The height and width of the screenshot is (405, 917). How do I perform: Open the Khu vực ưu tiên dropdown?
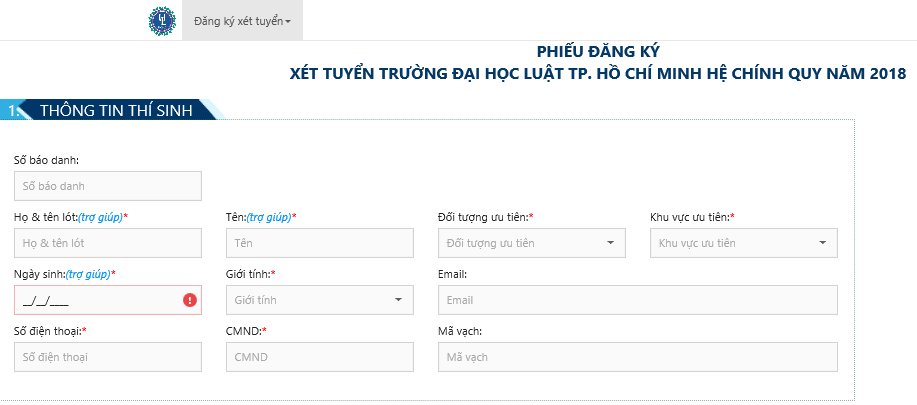pos(744,243)
